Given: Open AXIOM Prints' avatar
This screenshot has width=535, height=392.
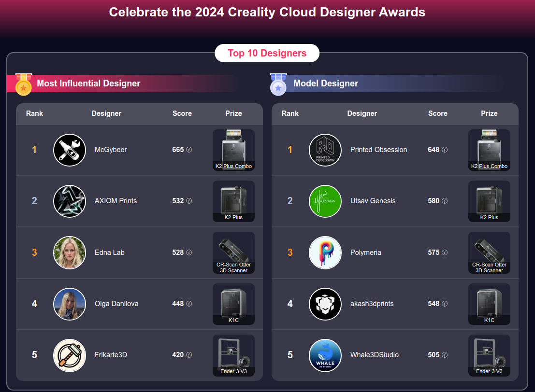Looking at the screenshot, I should click(70, 201).
